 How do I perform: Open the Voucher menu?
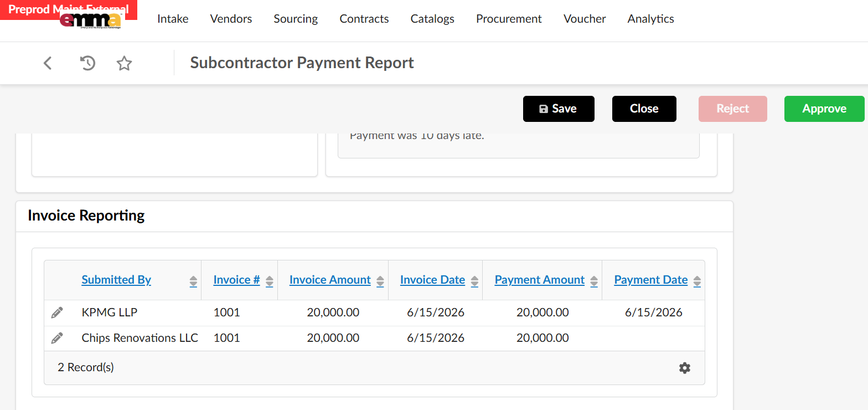(x=585, y=19)
